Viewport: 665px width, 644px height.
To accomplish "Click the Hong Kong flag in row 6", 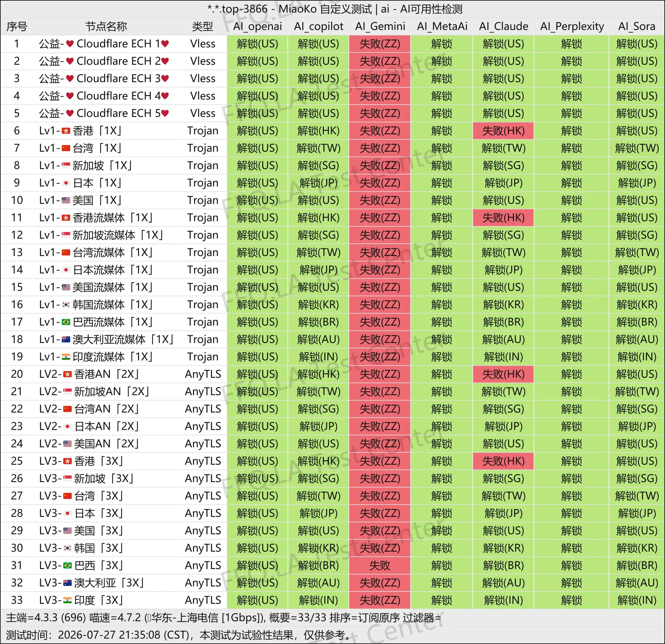I will point(66,131).
